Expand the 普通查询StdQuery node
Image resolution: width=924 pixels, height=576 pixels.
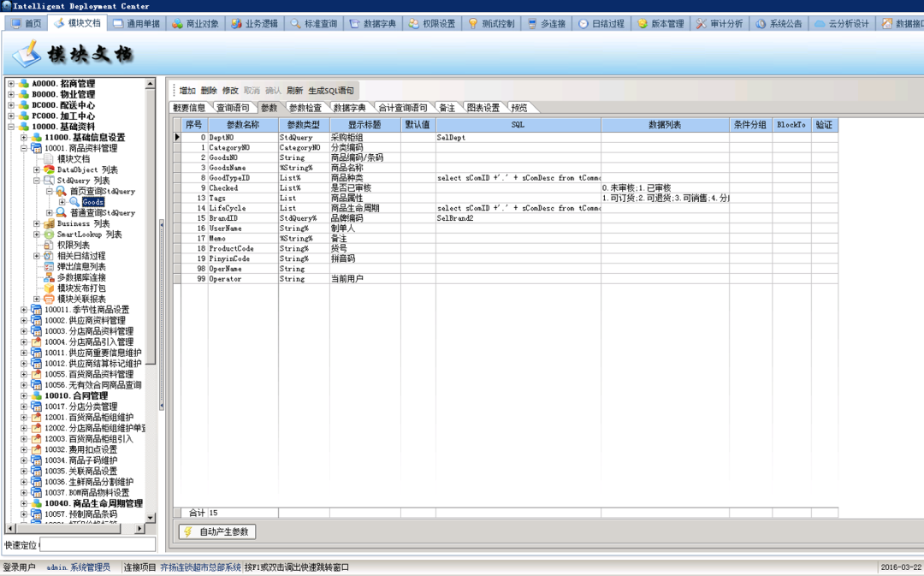pyautogui.click(x=50, y=213)
